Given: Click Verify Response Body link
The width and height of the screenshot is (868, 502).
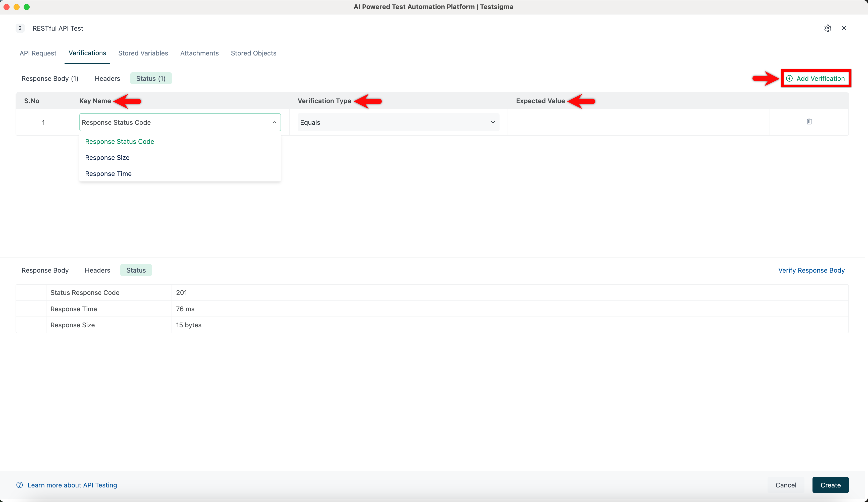Looking at the screenshot, I should 811,270.
